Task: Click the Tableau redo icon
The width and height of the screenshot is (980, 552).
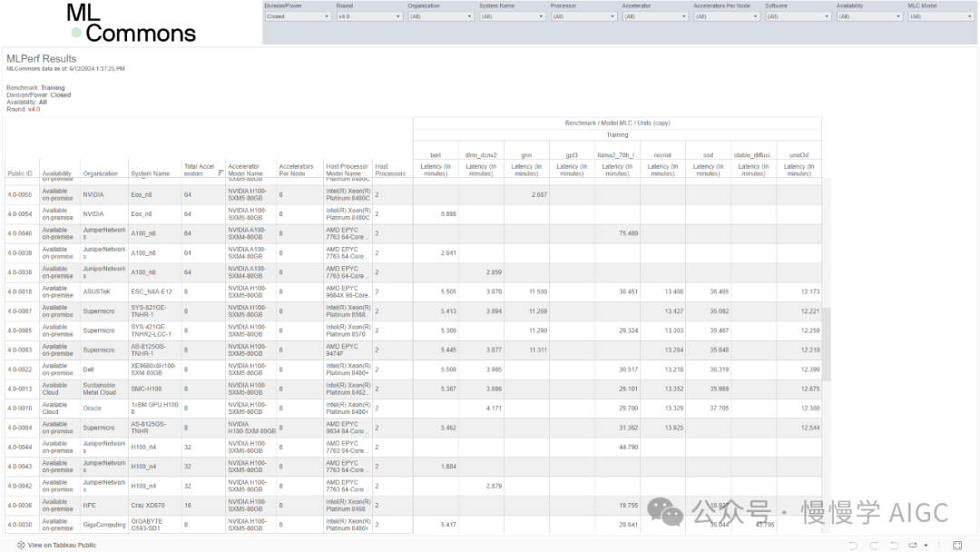Action: click(874, 545)
